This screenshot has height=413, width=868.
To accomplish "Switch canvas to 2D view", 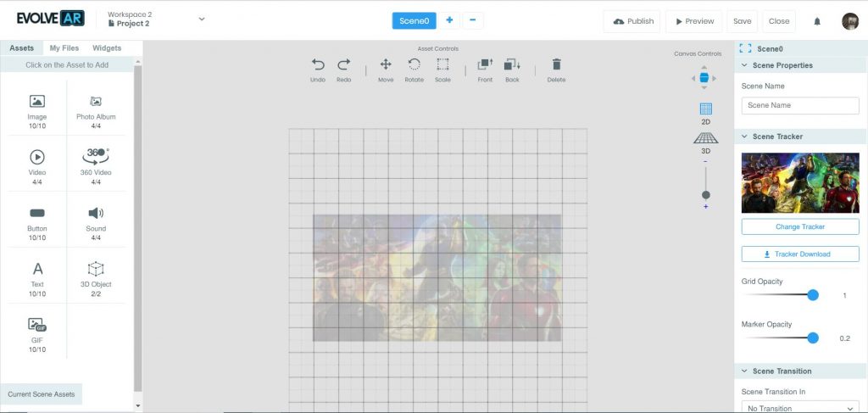I will click(706, 114).
